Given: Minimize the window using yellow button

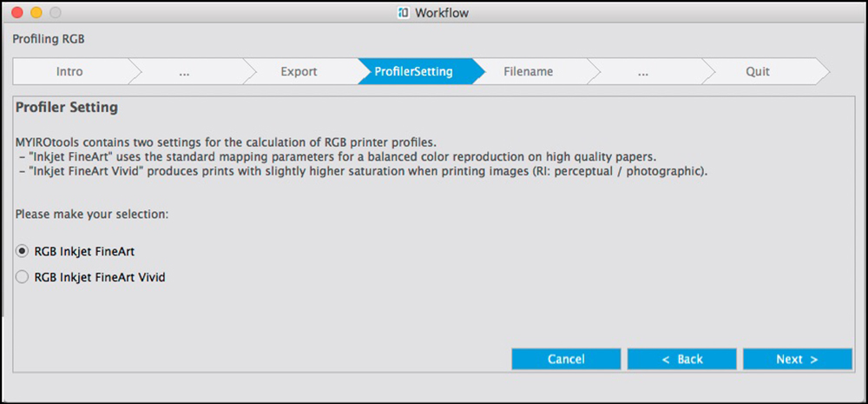Looking at the screenshot, I should point(36,13).
